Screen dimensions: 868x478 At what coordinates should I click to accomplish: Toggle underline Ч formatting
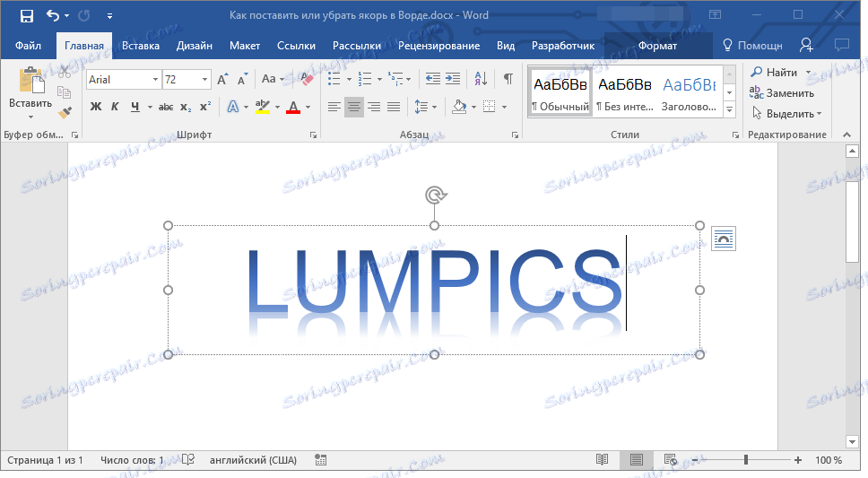(135, 107)
